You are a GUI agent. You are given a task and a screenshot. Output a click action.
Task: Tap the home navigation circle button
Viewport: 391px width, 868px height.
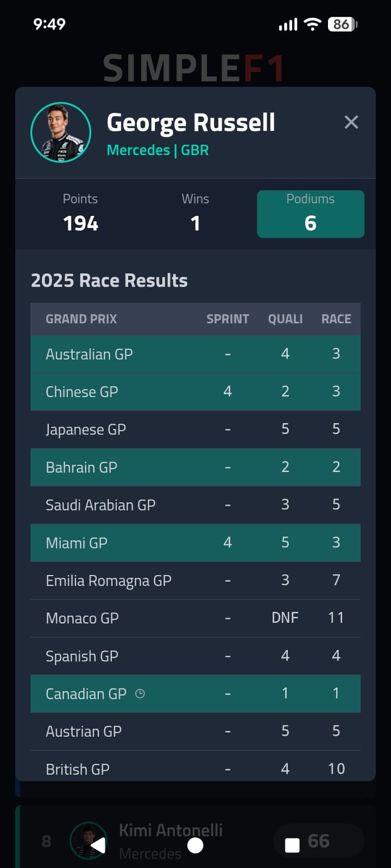click(195, 845)
